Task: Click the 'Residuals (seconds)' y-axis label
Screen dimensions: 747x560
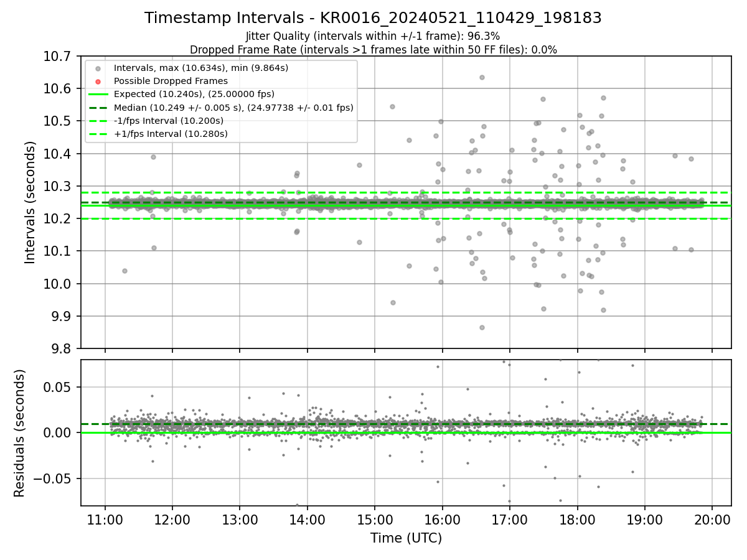Action: click(19, 433)
